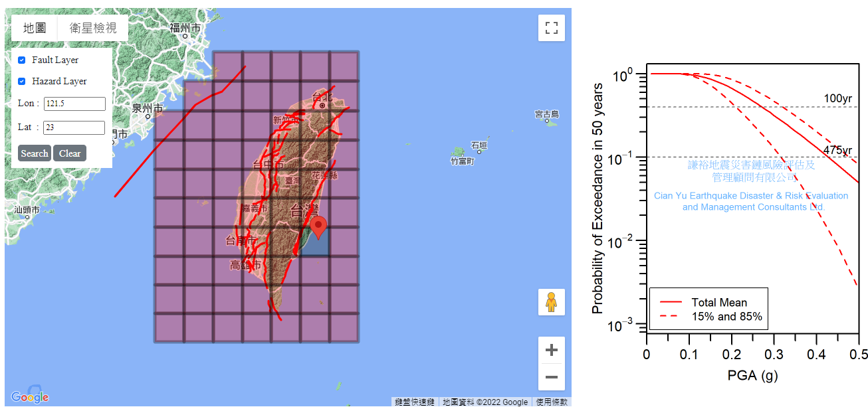Click the Taipei city marker
This screenshot has height=409, width=868.
322,105
